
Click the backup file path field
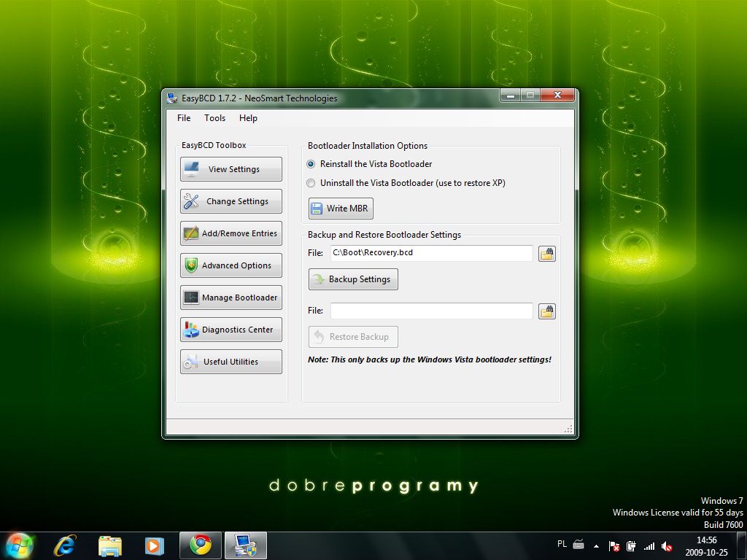click(431, 253)
